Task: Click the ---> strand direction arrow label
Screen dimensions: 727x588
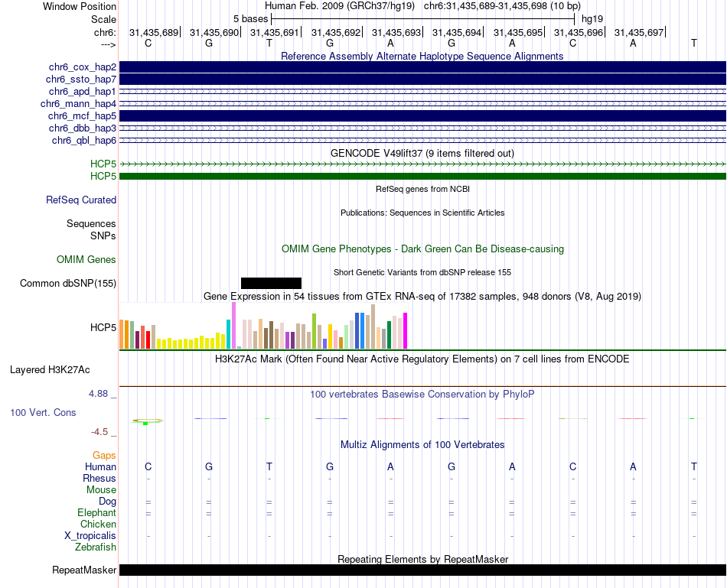Action: [x=108, y=44]
